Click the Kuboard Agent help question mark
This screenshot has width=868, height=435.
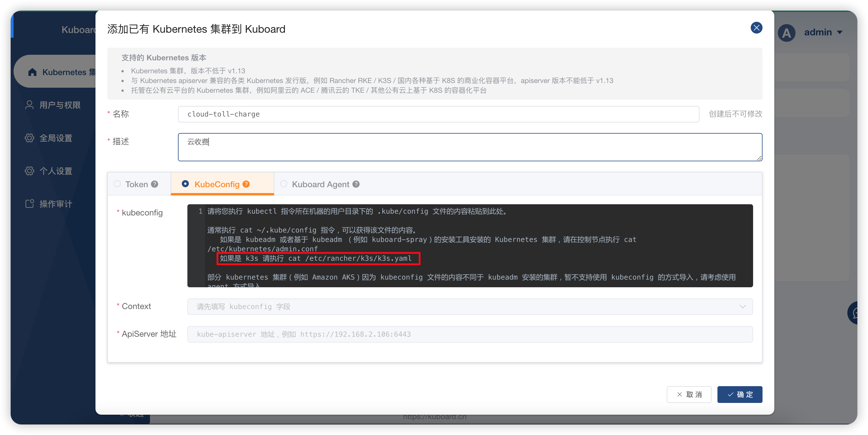click(356, 184)
